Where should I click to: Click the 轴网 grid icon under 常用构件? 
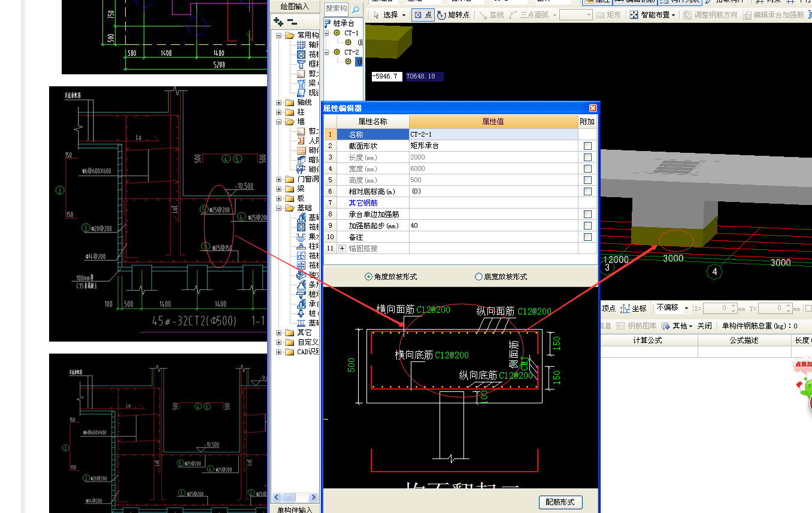pyautogui.click(x=301, y=45)
